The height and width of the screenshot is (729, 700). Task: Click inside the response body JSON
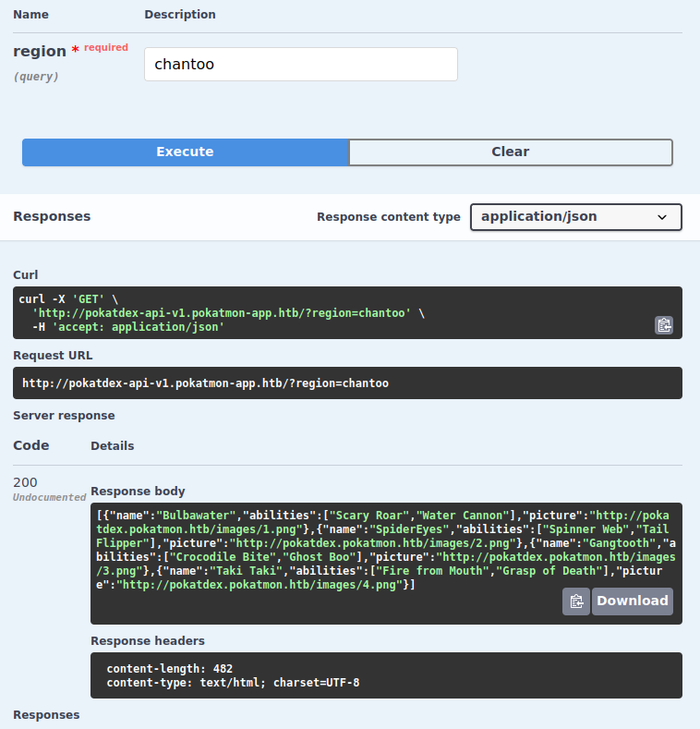369,550
